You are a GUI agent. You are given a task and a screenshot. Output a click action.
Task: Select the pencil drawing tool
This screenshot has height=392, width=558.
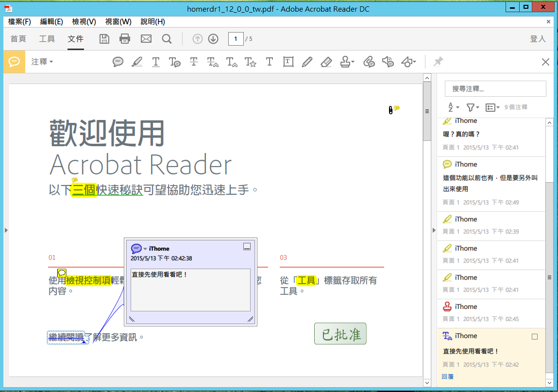[x=307, y=62]
